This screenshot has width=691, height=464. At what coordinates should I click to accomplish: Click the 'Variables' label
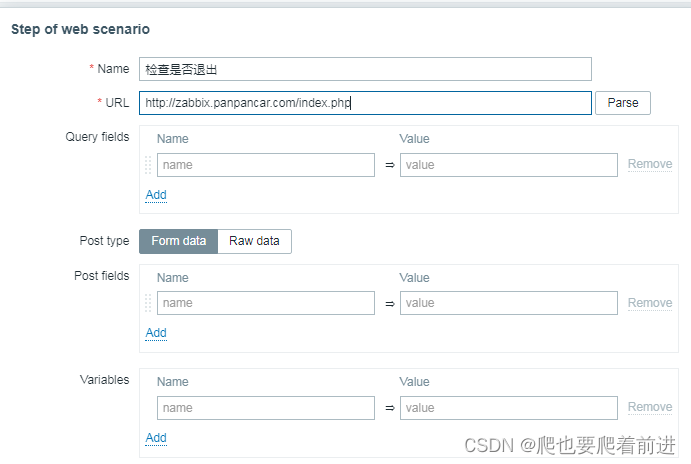104,380
